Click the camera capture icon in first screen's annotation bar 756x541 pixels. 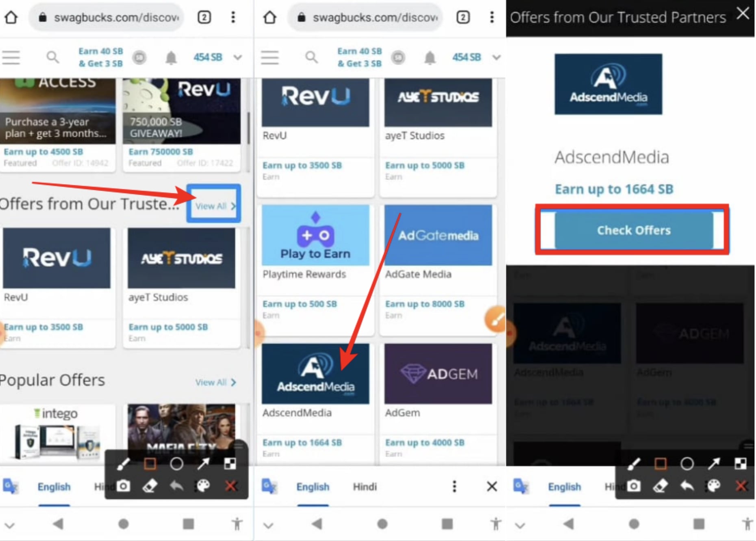tap(123, 486)
